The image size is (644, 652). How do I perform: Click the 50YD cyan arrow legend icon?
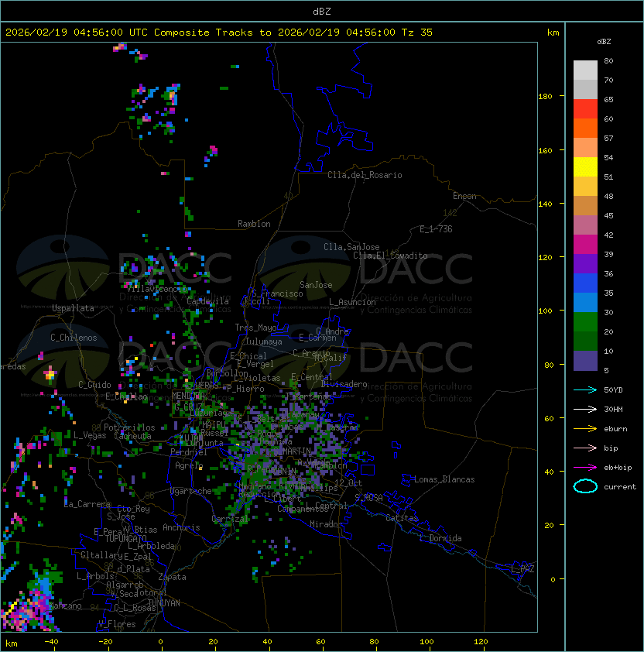[x=585, y=390]
